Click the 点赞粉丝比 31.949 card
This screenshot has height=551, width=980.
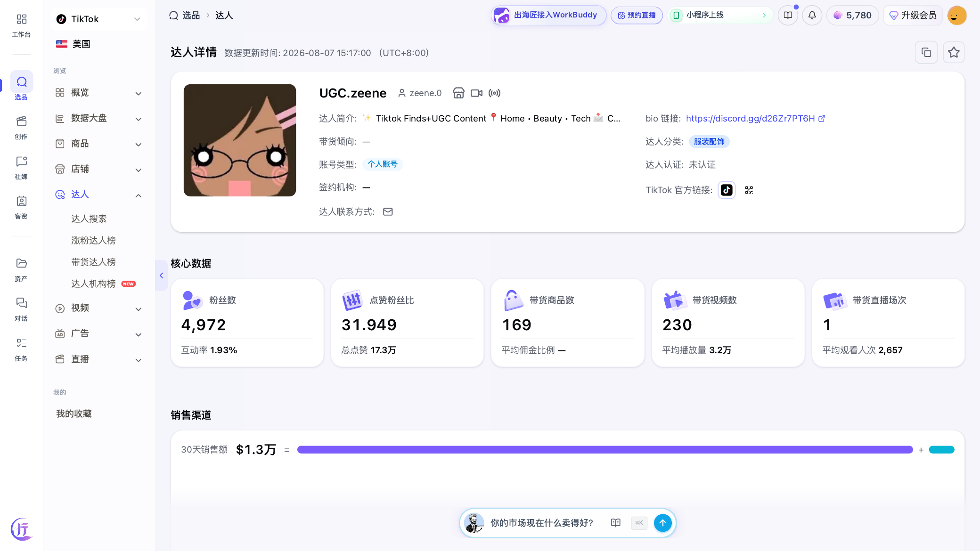point(407,323)
